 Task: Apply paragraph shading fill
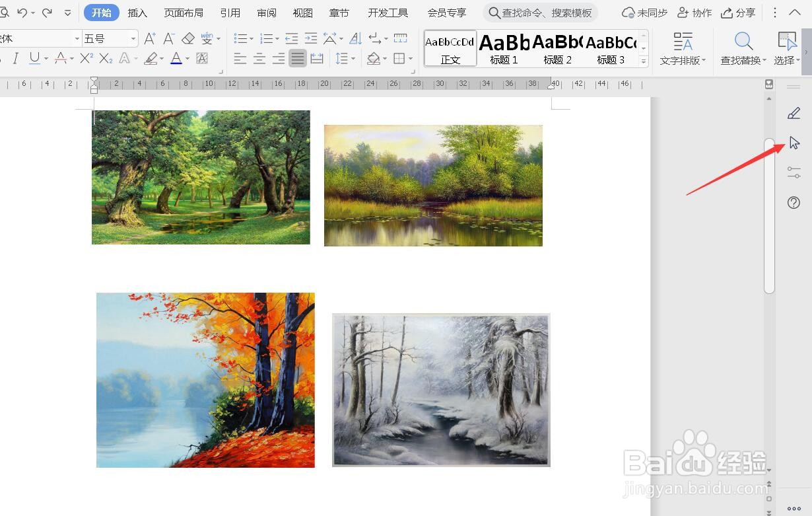(x=374, y=59)
